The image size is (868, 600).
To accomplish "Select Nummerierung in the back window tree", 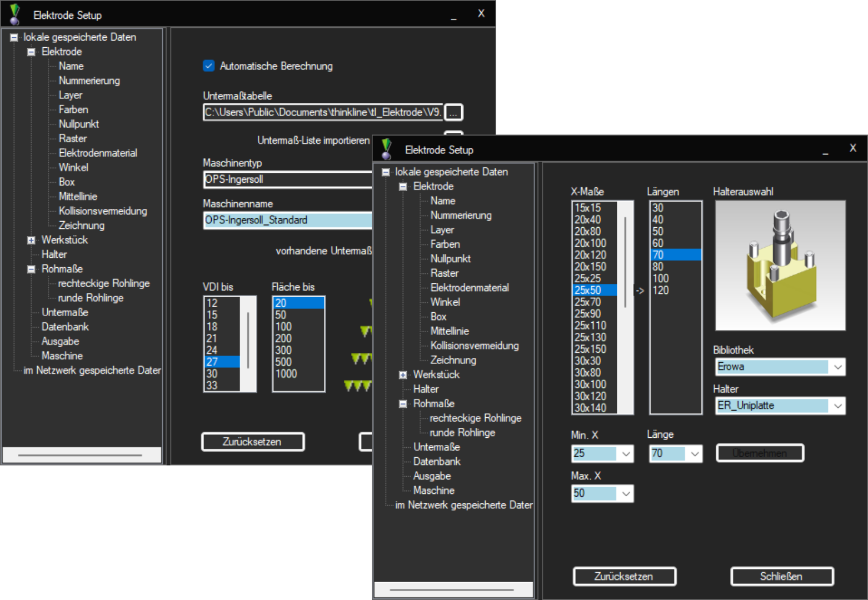I will (x=89, y=81).
